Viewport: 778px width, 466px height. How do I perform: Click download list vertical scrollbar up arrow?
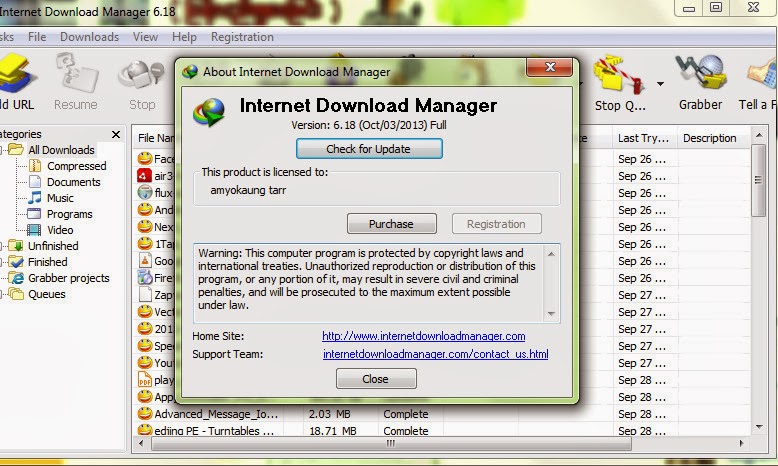pyautogui.click(x=759, y=135)
